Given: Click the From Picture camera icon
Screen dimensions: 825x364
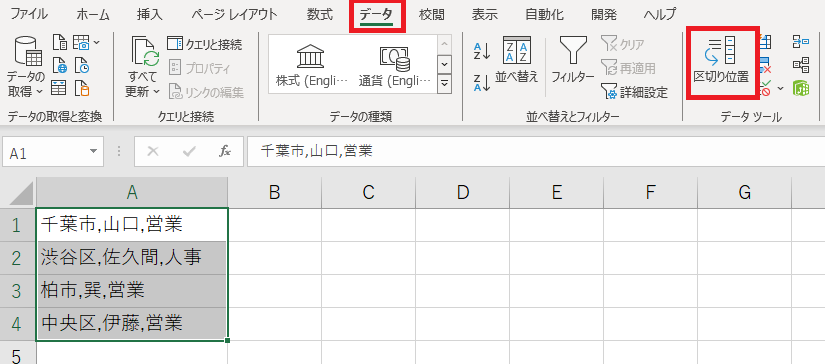Looking at the screenshot, I should (x=81, y=43).
